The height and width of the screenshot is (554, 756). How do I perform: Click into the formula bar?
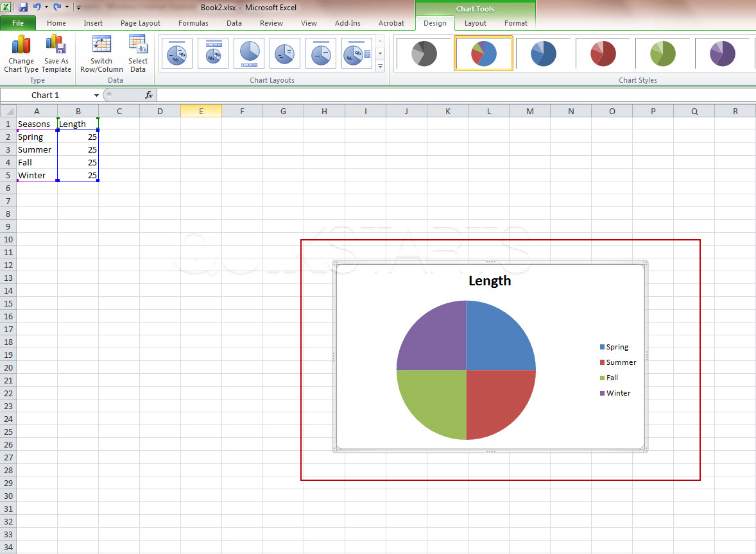coord(456,95)
